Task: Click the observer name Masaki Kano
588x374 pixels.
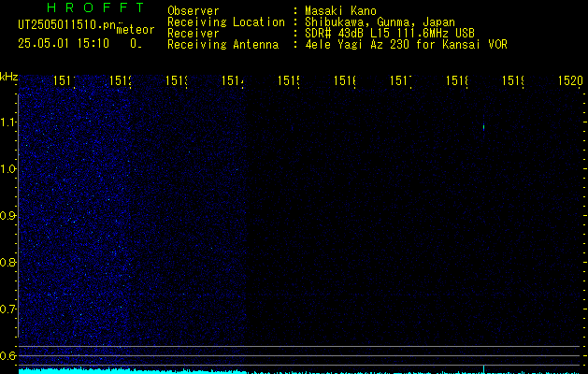Action: 340,11
